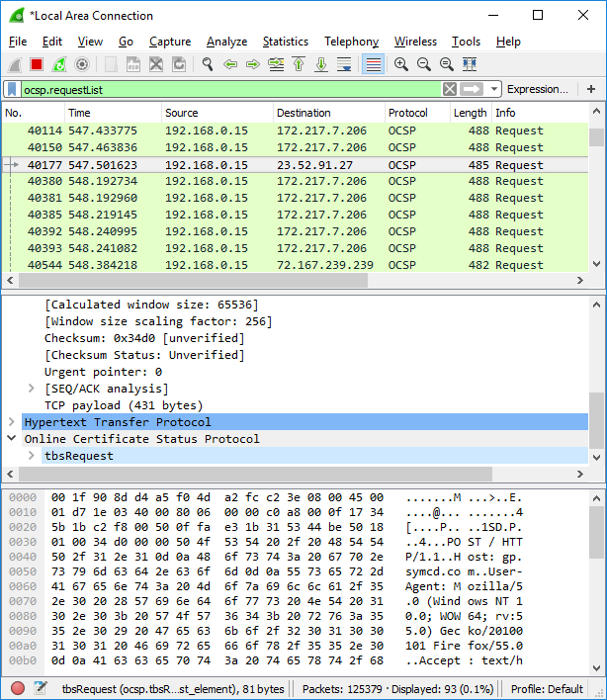Open the Wireless menu
The width and height of the screenshot is (607, 700).
click(x=415, y=42)
